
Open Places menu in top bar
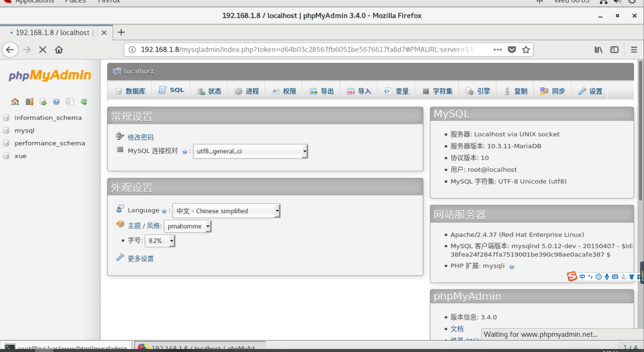tap(75, 1)
